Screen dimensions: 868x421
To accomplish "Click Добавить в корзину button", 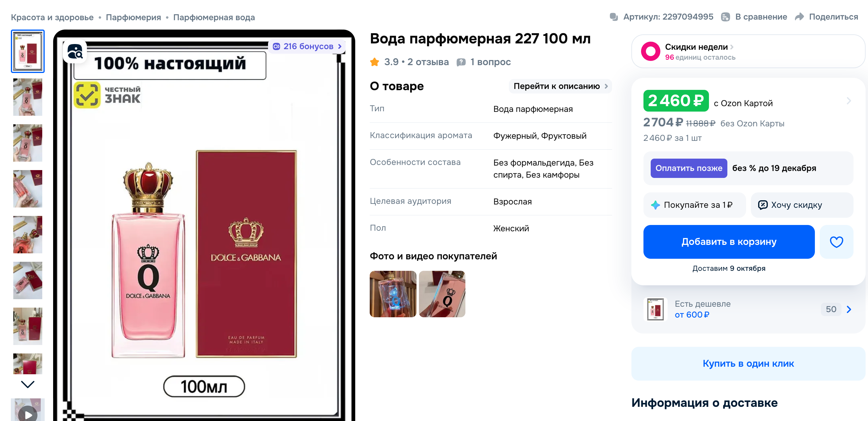I will tap(729, 242).
